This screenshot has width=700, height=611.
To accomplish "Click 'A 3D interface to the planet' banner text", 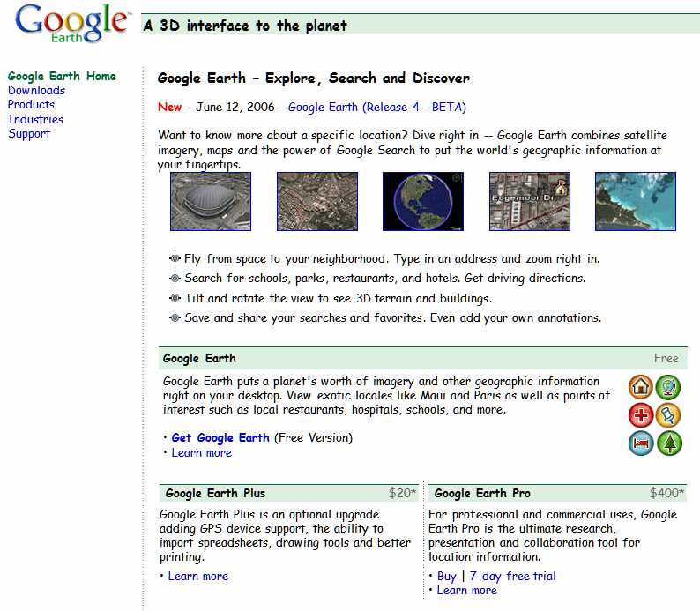I will 245,26.
